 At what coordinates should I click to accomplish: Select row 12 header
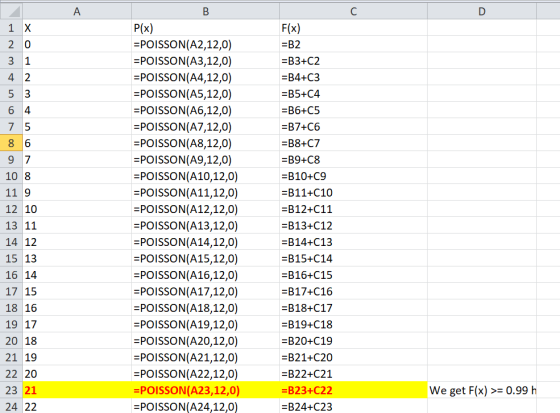(x=11, y=209)
